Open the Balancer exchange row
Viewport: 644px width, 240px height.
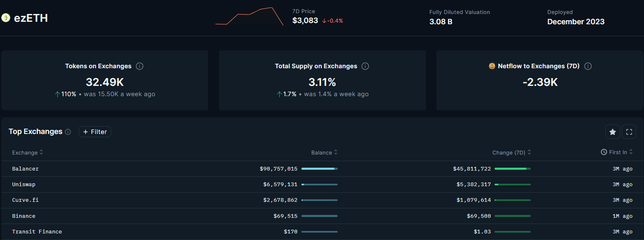pyautogui.click(x=26, y=168)
